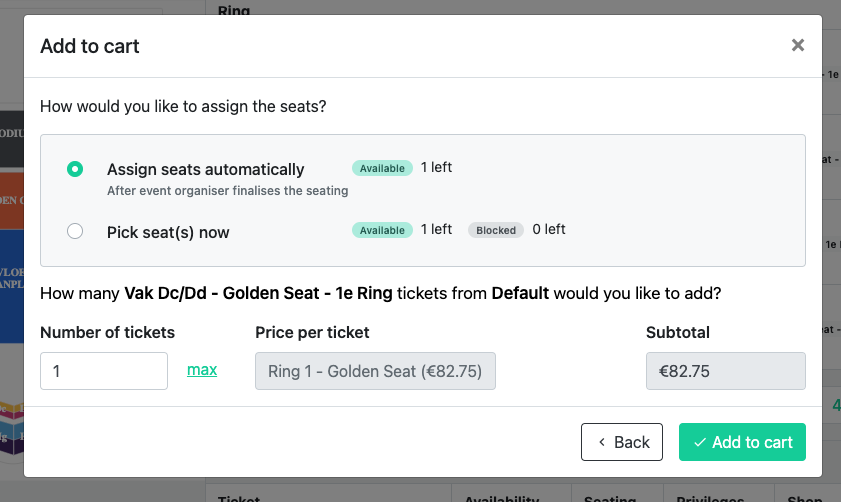Image resolution: width=841 pixels, height=502 pixels.
Task: Click Available badge in Pick seat(s) now row
Action: [x=382, y=230]
